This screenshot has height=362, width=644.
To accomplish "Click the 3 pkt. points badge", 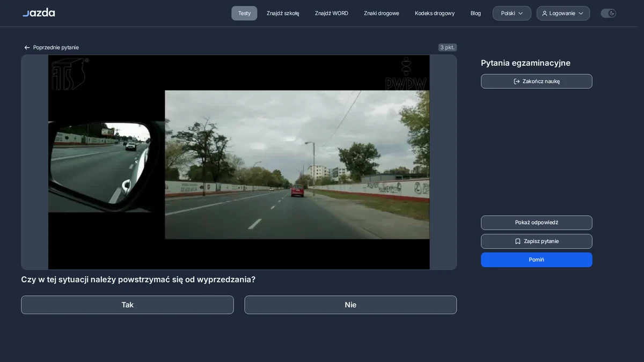I will click(448, 47).
